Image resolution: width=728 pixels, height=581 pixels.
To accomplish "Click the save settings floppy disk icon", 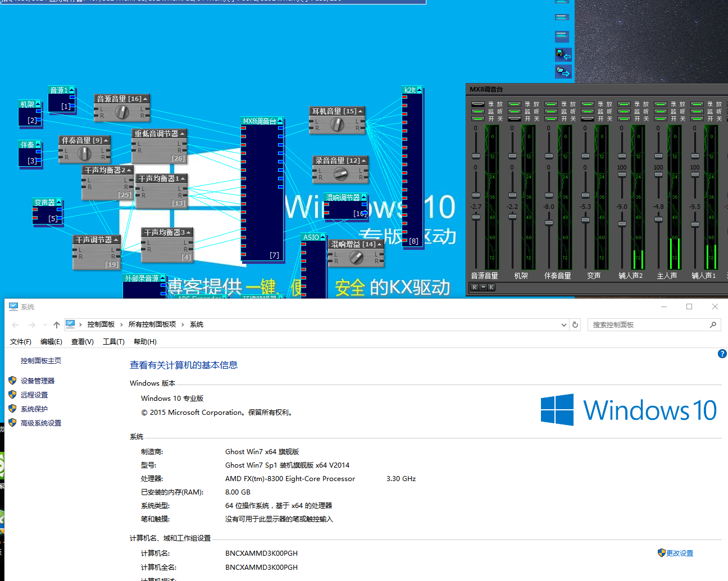I will pyautogui.click(x=562, y=54).
